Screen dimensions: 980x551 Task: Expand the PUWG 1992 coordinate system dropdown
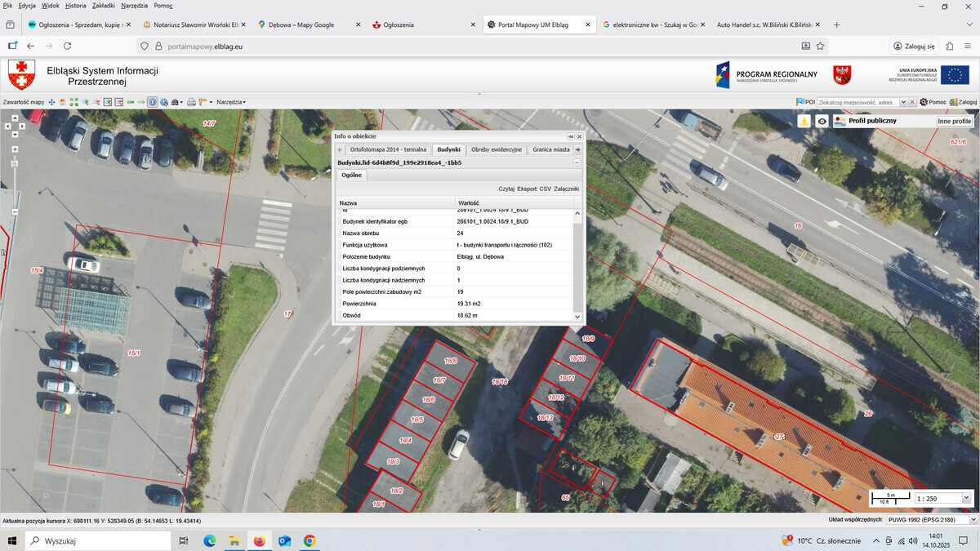coord(973,519)
